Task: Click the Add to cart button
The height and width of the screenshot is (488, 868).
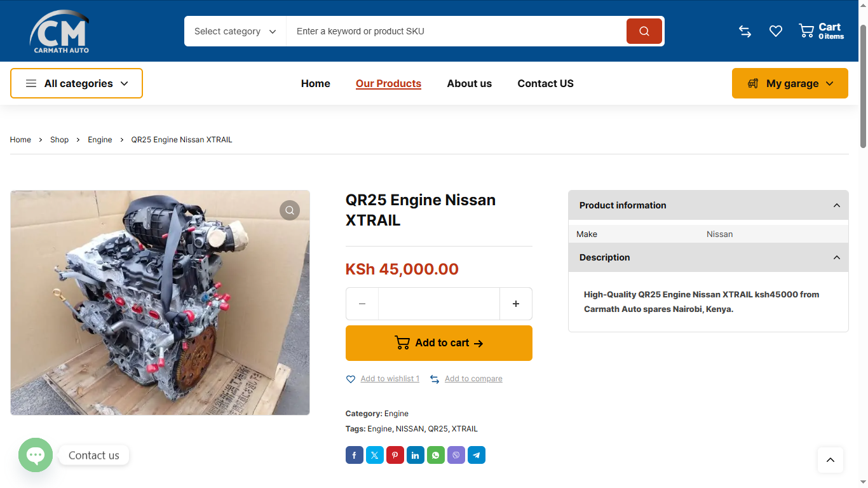Action: (438, 343)
